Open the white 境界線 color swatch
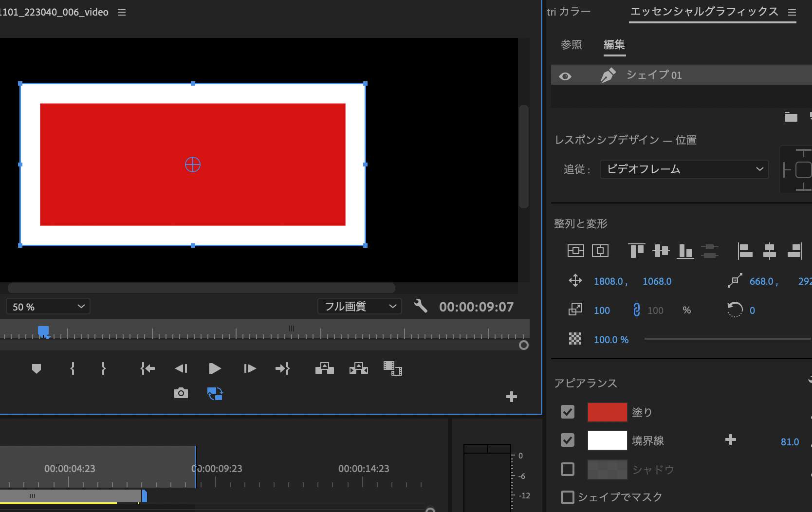 (x=608, y=440)
